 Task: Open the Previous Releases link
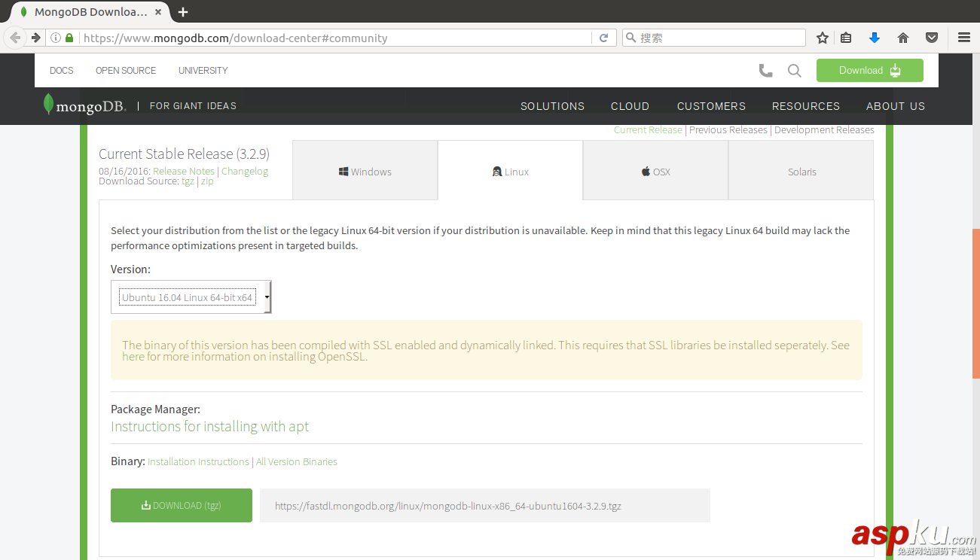coord(728,129)
